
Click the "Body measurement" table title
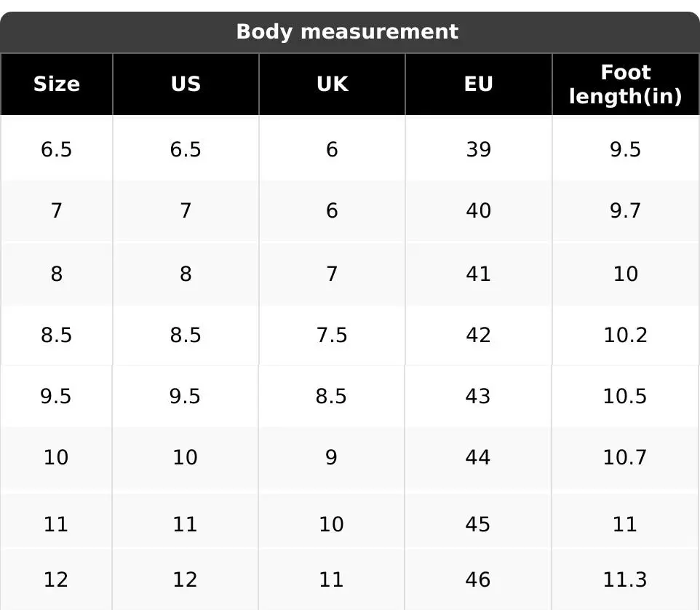[347, 32]
